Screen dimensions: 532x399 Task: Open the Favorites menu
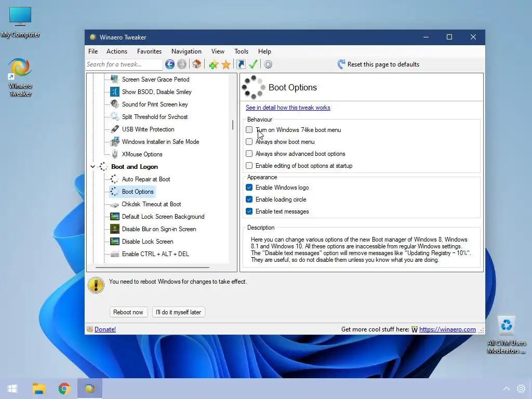click(x=149, y=51)
